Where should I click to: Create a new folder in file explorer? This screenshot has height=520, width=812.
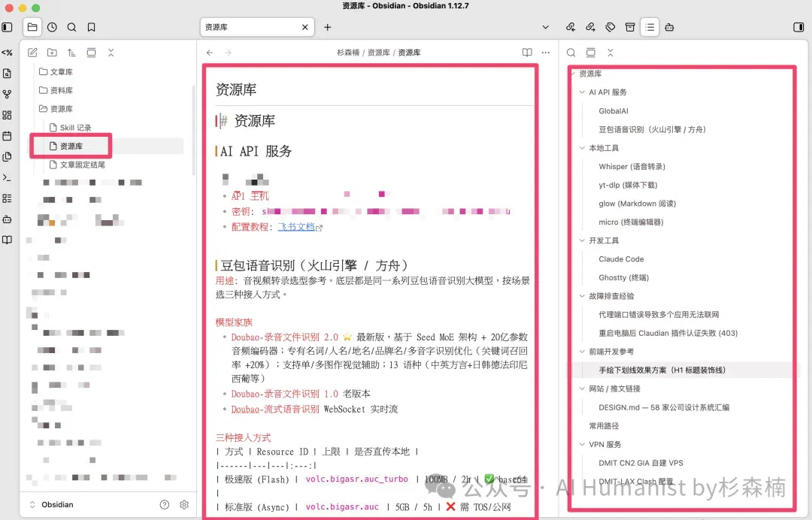coord(52,53)
